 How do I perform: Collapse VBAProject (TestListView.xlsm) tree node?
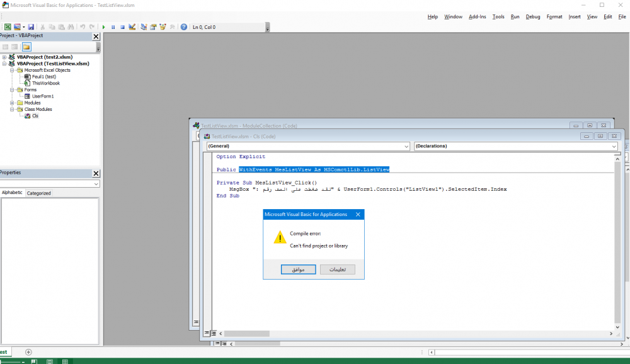tap(4, 64)
